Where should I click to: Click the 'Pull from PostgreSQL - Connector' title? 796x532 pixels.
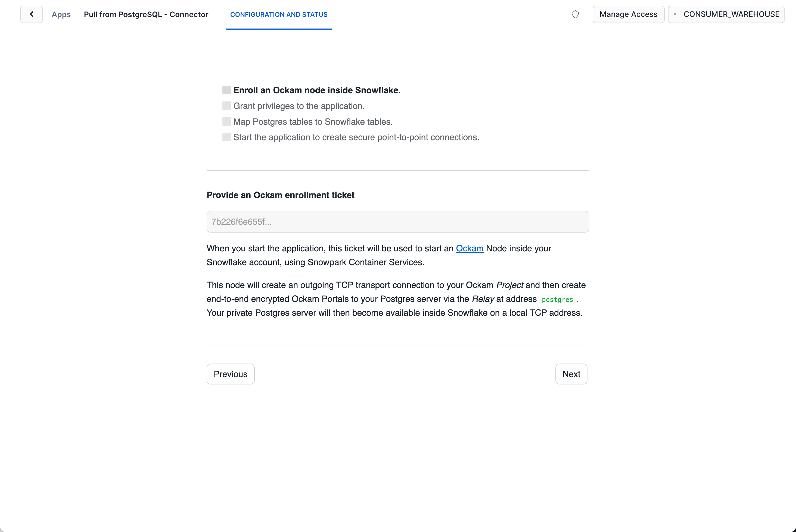146,14
